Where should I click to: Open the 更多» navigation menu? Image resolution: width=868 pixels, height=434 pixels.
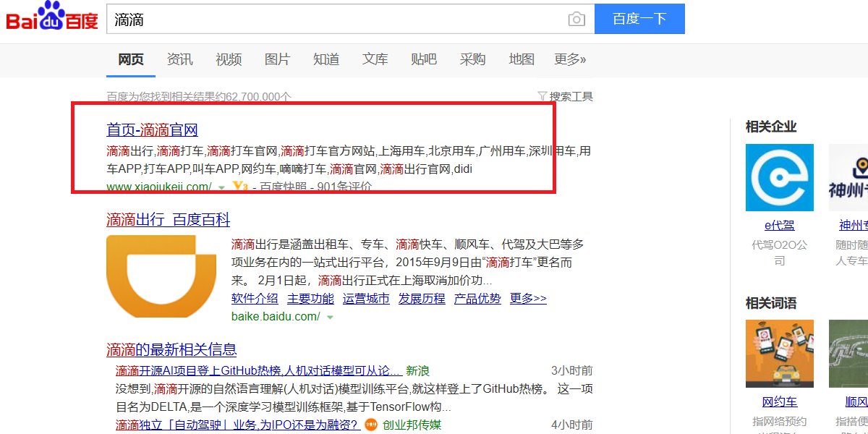coord(570,59)
